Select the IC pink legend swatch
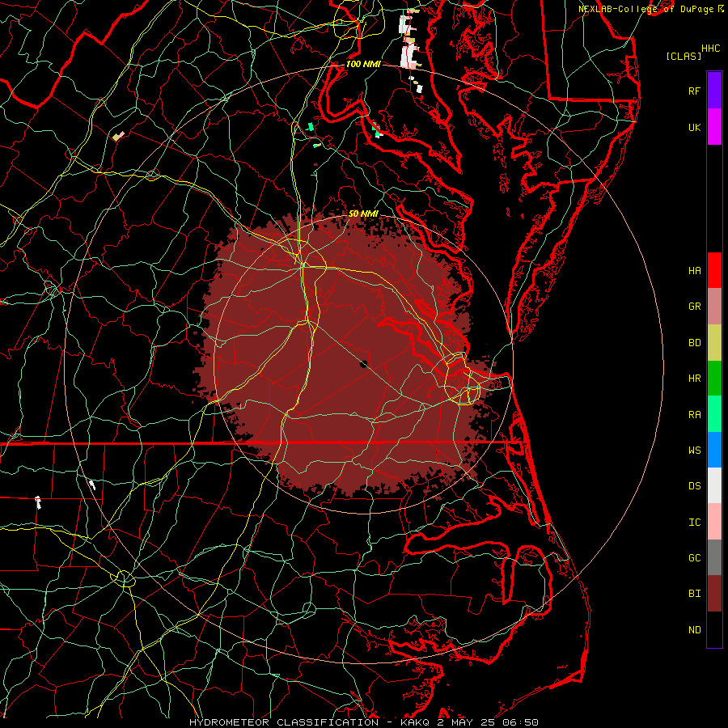 pyautogui.click(x=714, y=522)
